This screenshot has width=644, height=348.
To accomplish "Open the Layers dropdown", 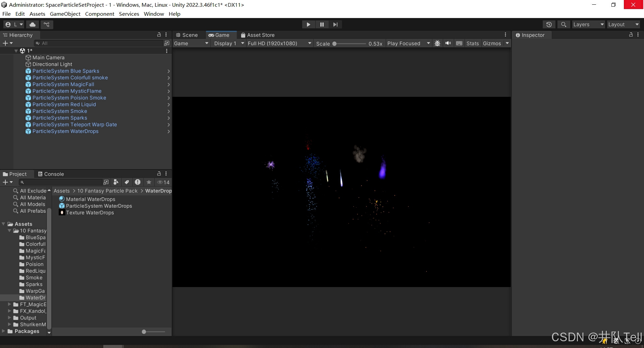I will point(588,24).
